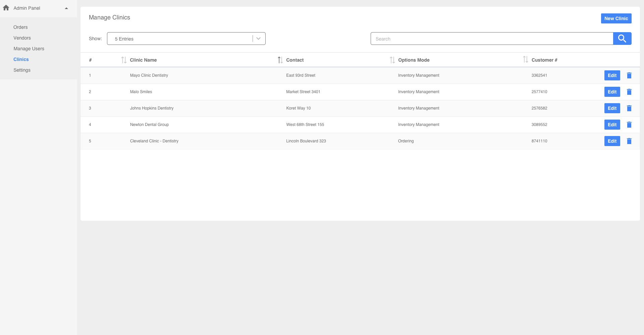Focus the Search input field

[x=492, y=39]
